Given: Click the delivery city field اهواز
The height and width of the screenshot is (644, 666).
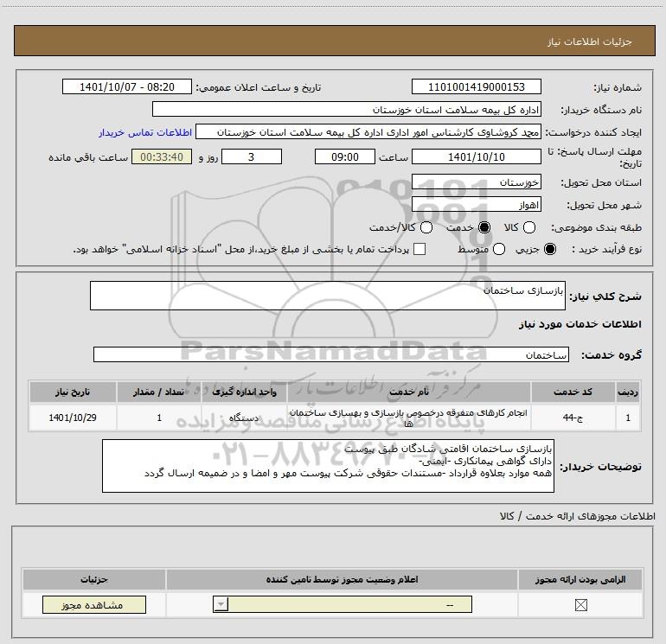Looking at the screenshot, I should [x=476, y=205].
